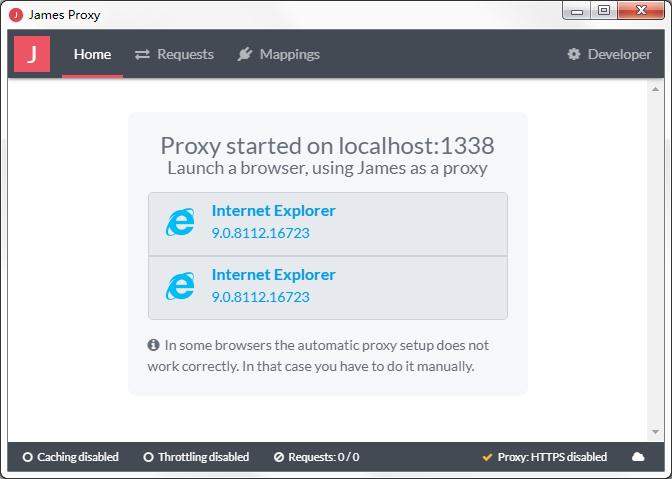Toggle Proxy HTTPS disabled status
The width and height of the screenshot is (672, 479).
pos(544,457)
